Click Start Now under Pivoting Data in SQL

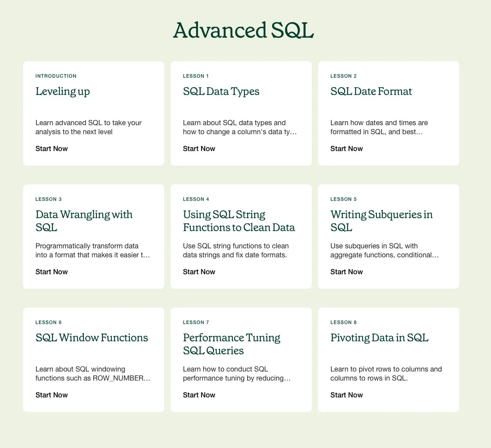(346, 395)
